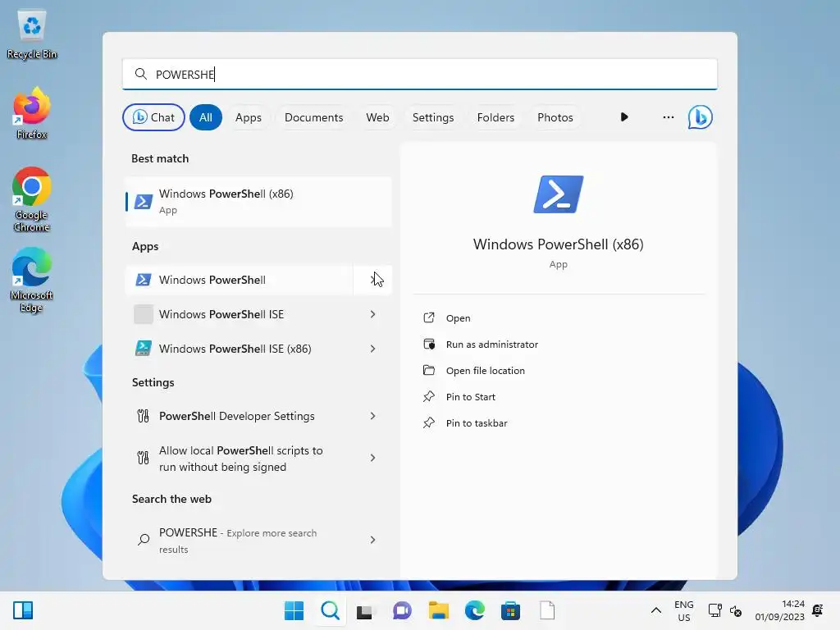840x630 pixels.
Task: Expand POWERSHE web search result arrow
Action: (373, 540)
